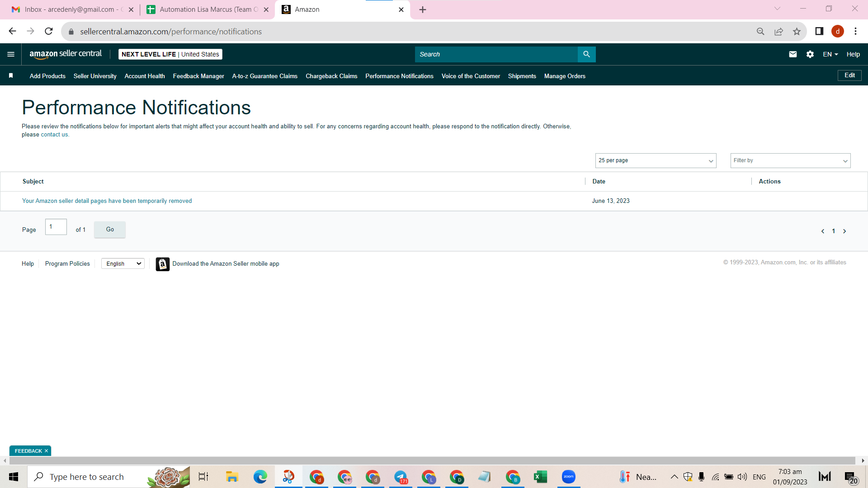Click the horizontal scrollbar at page bottom
This screenshot has height=488, width=868.
click(432, 460)
